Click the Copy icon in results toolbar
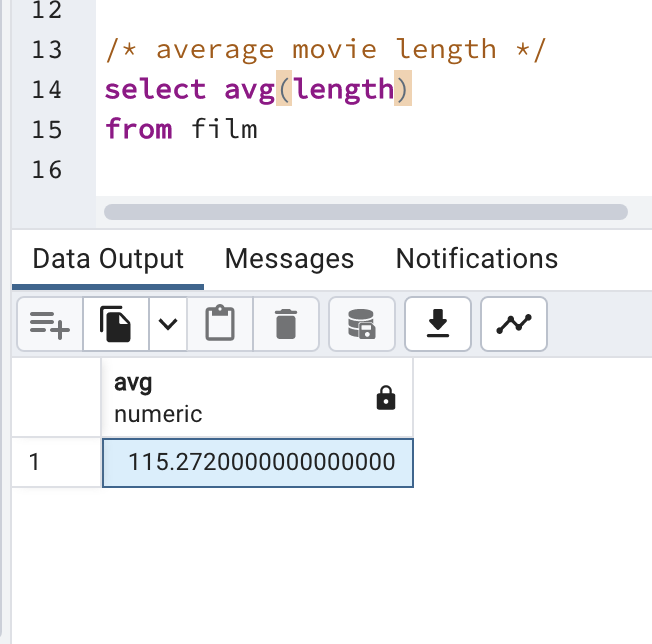652x644 pixels. 116,323
